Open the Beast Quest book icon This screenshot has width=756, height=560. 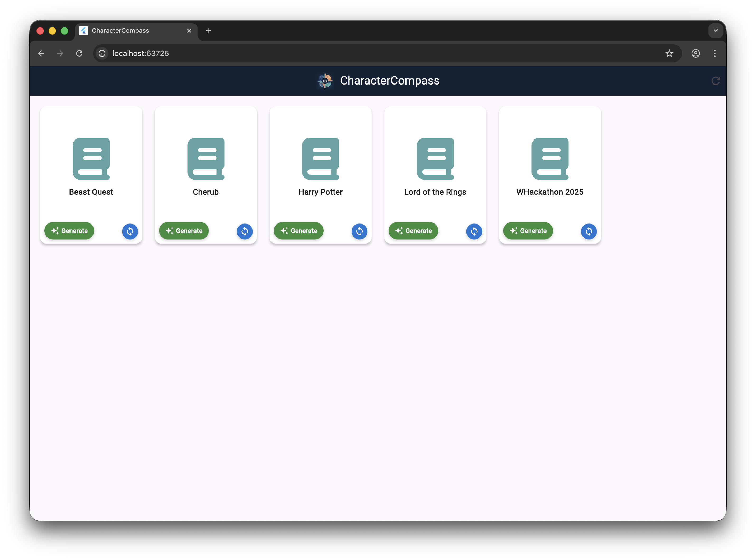[91, 158]
